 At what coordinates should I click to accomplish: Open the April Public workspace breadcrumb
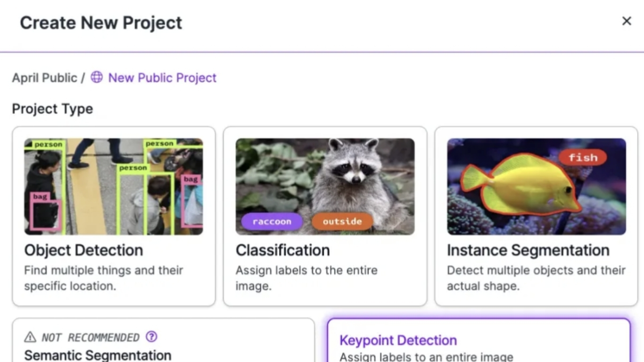(x=44, y=78)
